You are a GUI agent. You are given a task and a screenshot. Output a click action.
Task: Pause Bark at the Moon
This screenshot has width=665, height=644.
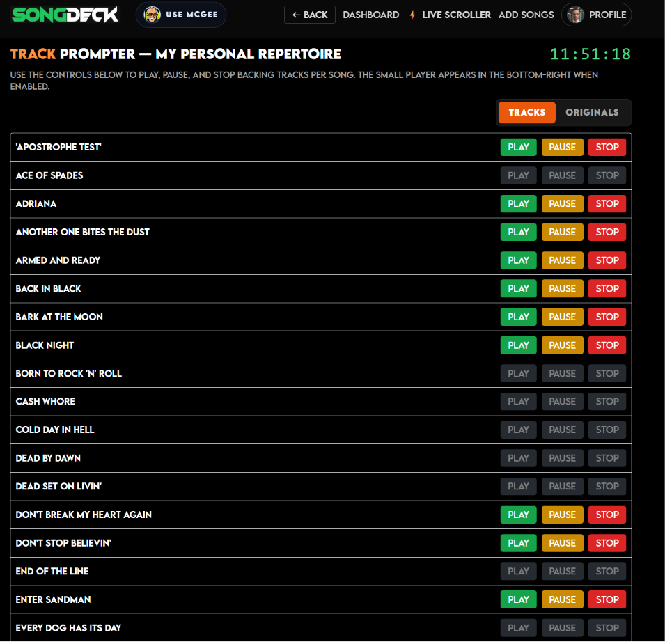563,317
